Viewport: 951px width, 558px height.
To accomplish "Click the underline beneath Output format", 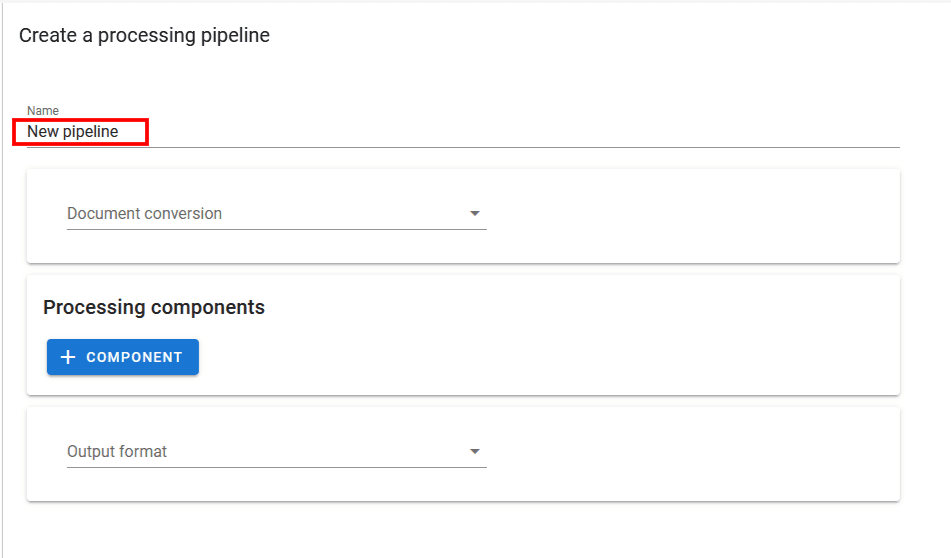I will [x=276, y=467].
